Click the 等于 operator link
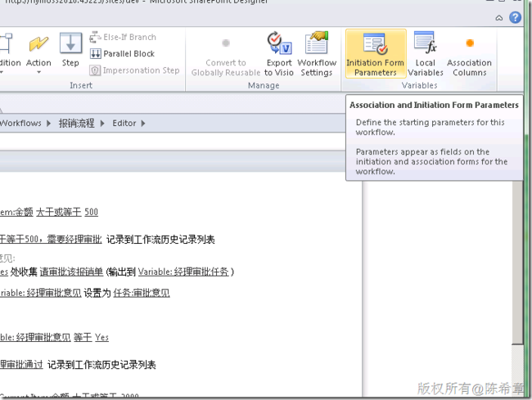Image resolution: width=532 pixels, height=400 pixels. coord(83,337)
